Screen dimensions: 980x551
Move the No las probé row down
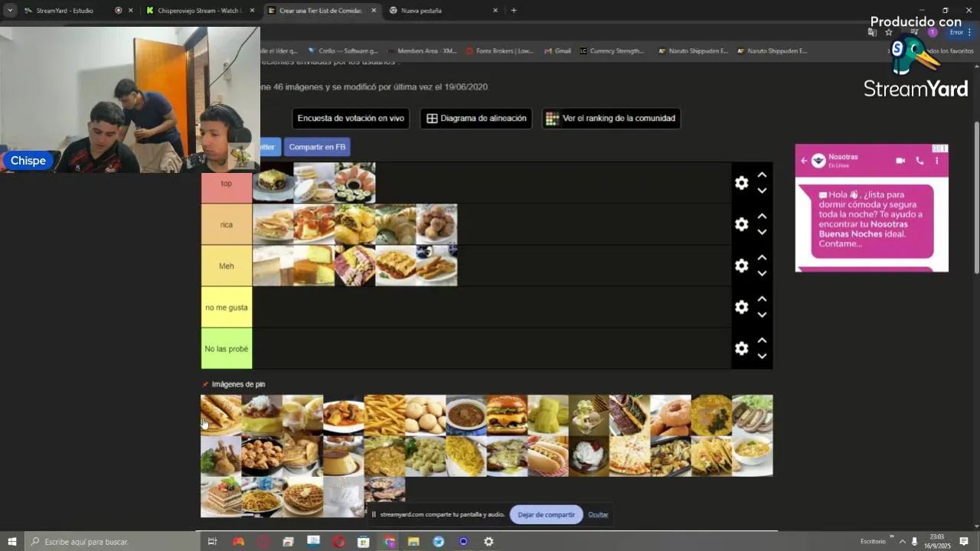pos(762,356)
